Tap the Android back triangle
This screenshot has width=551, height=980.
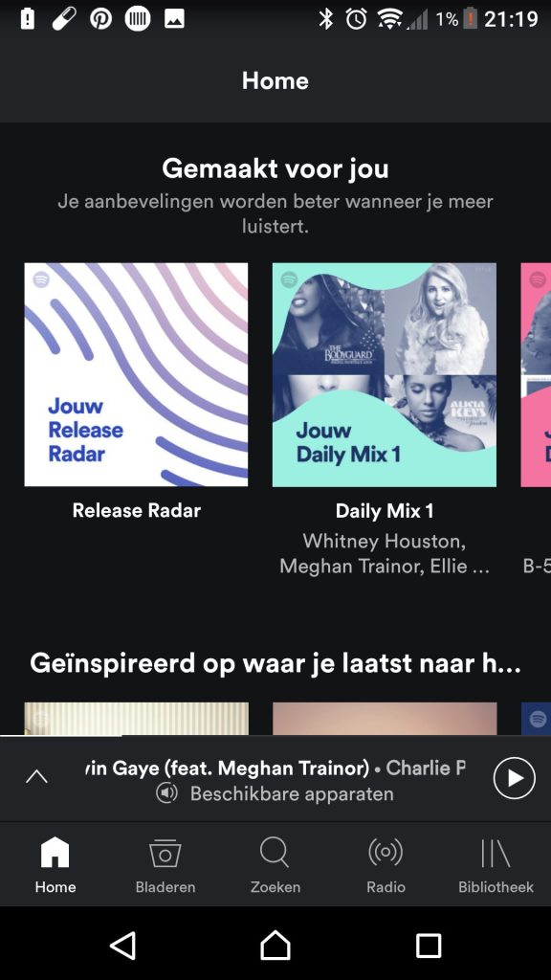click(x=123, y=945)
